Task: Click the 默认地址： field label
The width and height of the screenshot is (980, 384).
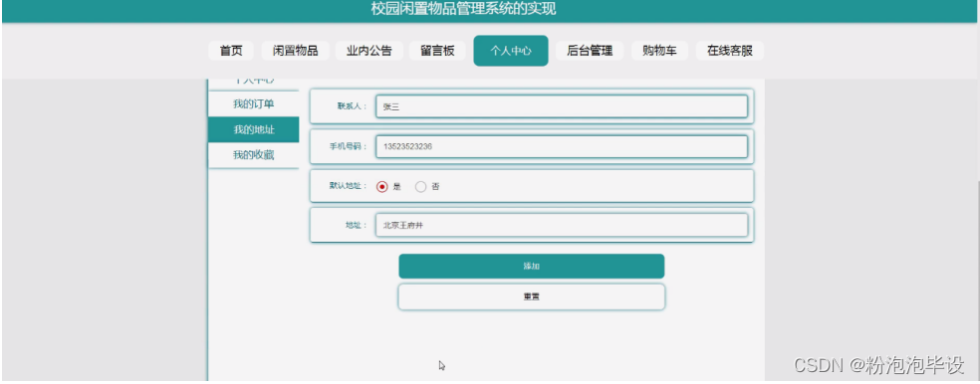Action: click(x=349, y=187)
